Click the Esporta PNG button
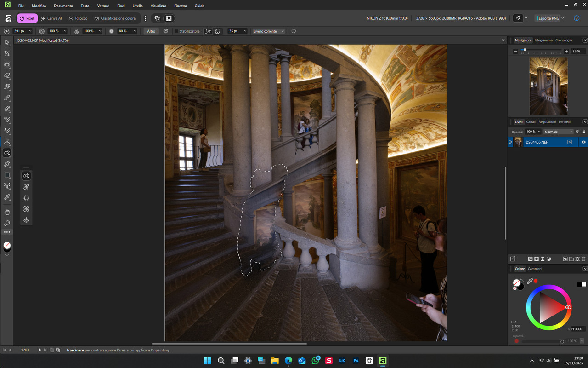This screenshot has width=588, height=368. pyautogui.click(x=548, y=18)
